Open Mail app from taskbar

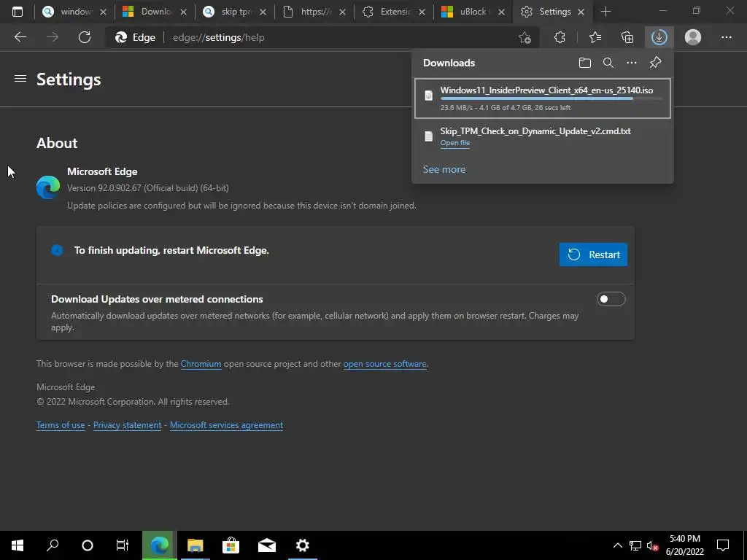click(267, 545)
